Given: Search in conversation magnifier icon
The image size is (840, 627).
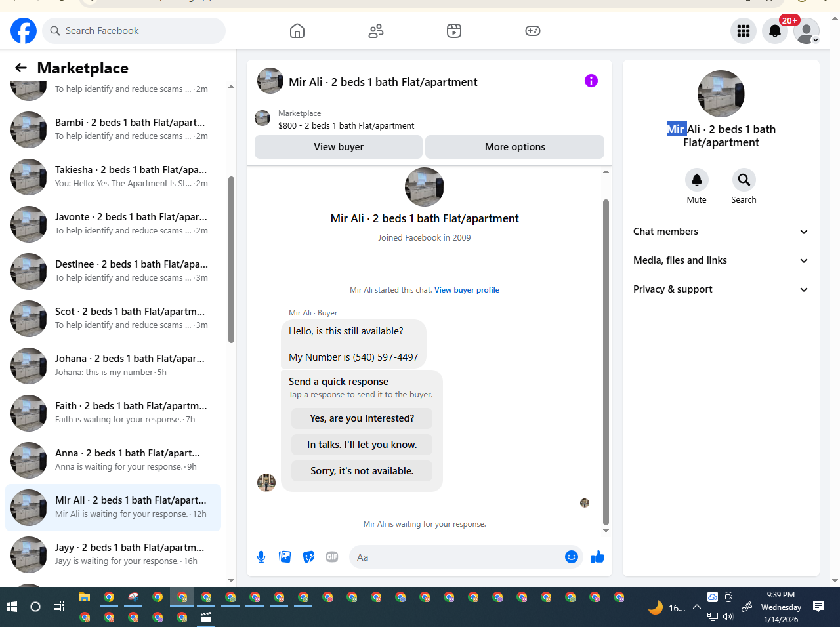Looking at the screenshot, I should tap(744, 180).
